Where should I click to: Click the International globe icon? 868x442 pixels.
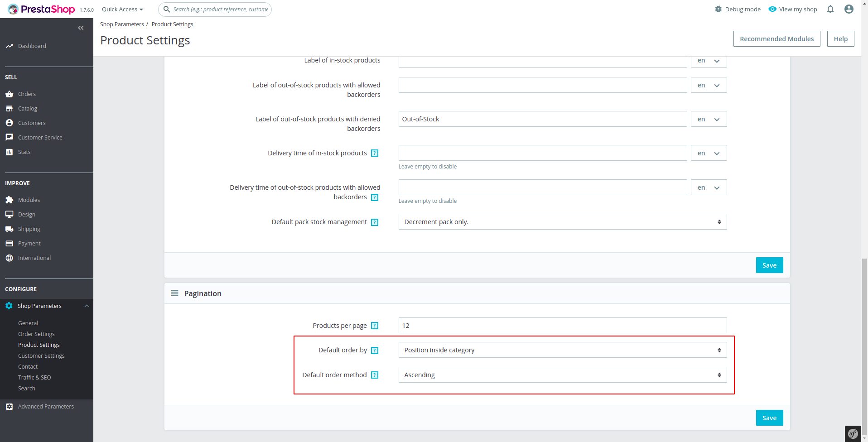coord(10,258)
